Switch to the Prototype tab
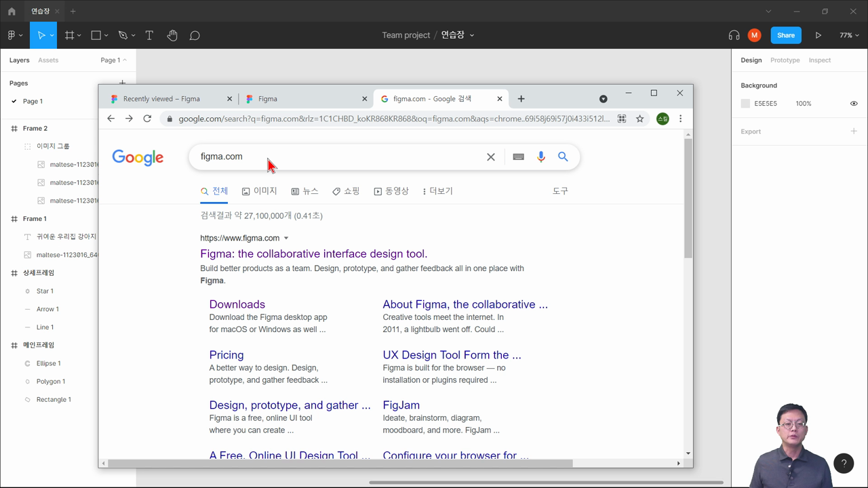868x488 pixels. pos(785,60)
